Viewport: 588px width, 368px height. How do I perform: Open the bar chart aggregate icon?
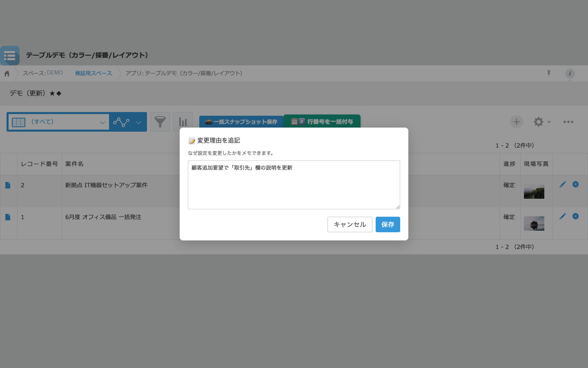183,122
